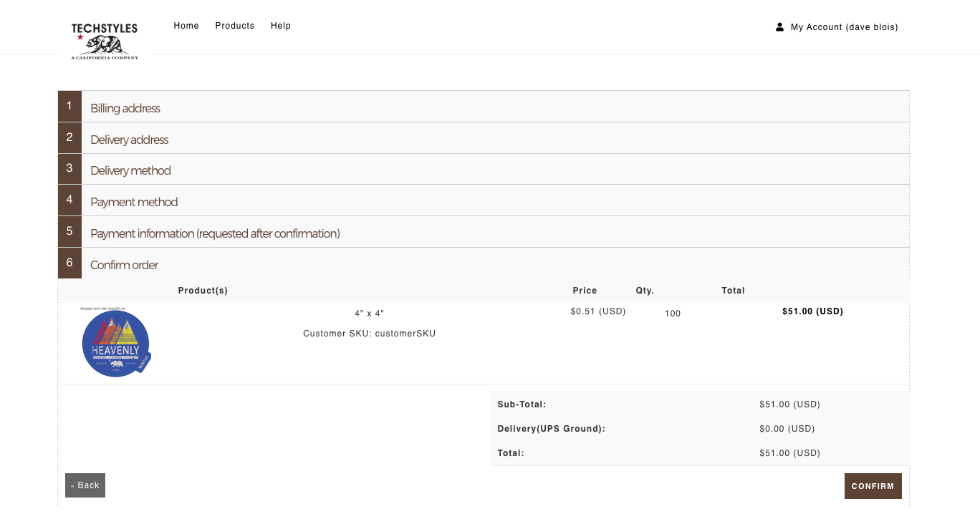
Task: Select step number 4 badge
Action: click(69, 200)
